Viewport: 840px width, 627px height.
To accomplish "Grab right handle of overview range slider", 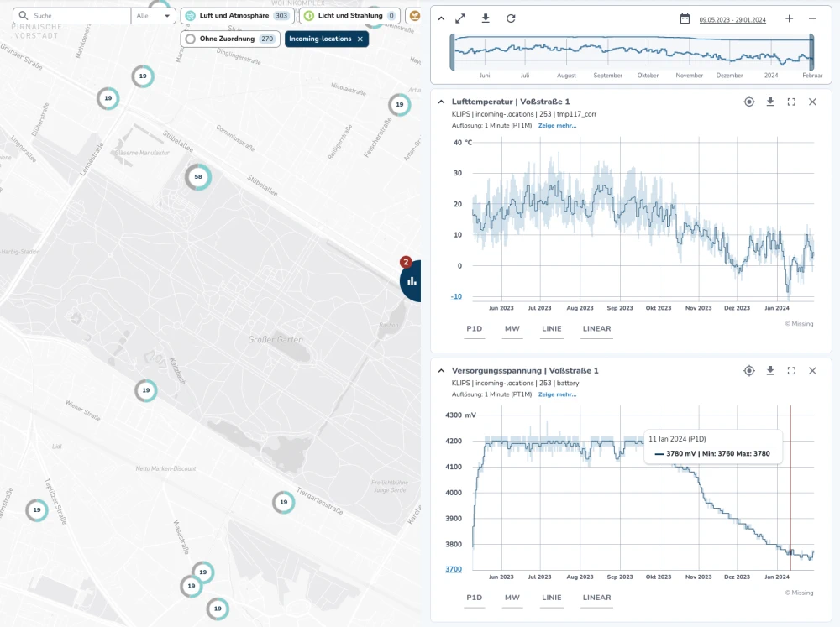I will point(811,52).
